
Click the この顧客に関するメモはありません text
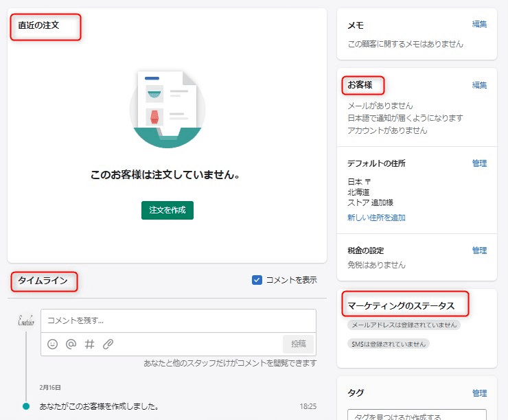[405, 44]
